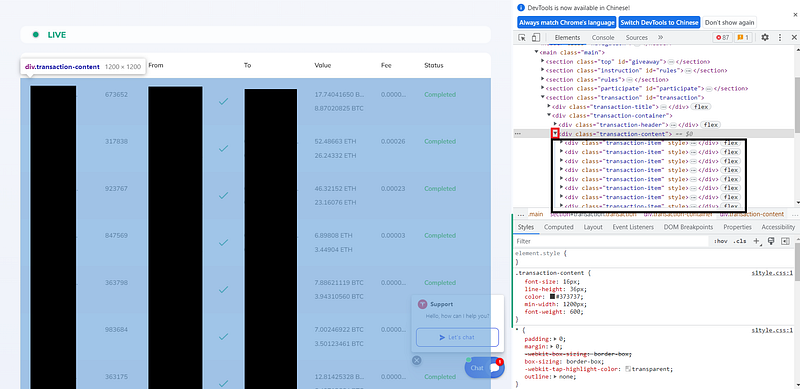Open the Accessibility tab

[778, 227]
